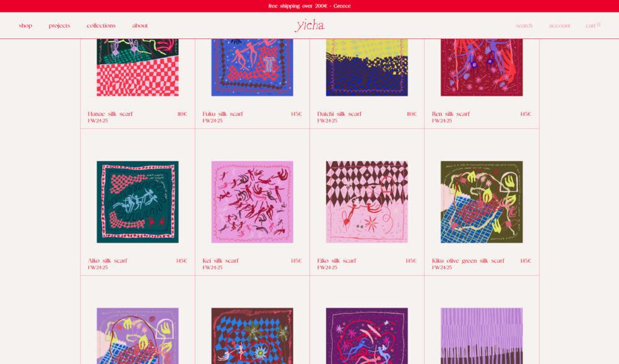Open the about page
The height and width of the screenshot is (364, 619).
140,25
